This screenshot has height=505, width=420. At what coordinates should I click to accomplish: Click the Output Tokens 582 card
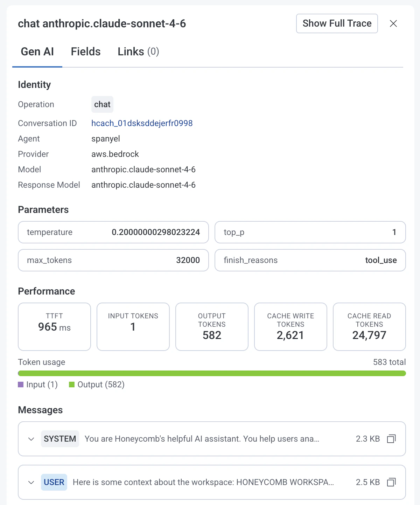(212, 327)
